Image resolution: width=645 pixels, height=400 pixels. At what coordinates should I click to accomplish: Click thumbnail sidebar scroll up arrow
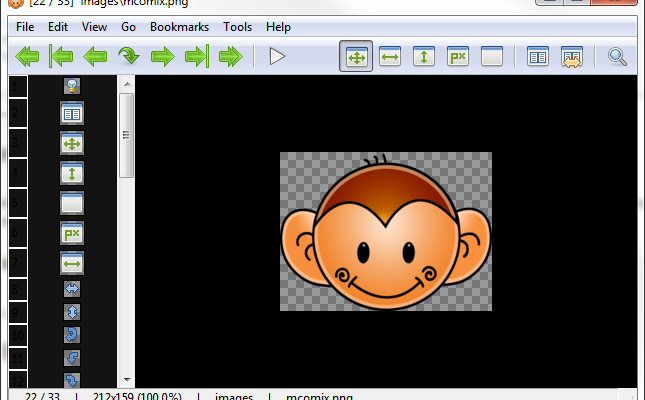pos(127,84)
